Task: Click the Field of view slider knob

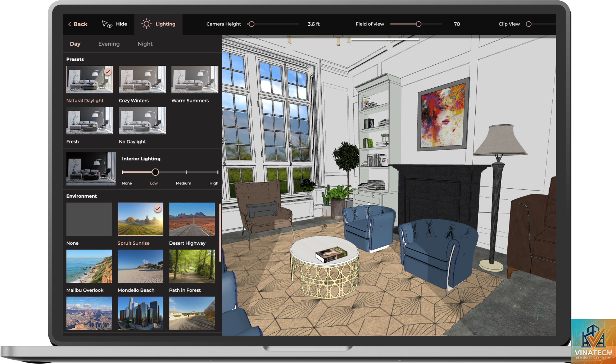Action: click(418, 24)
